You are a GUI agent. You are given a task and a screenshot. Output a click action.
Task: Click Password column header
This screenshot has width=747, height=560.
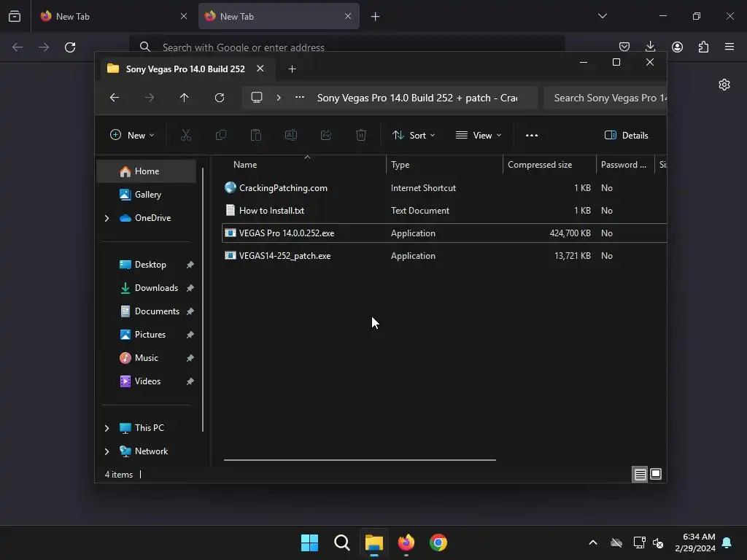(625, 164)
